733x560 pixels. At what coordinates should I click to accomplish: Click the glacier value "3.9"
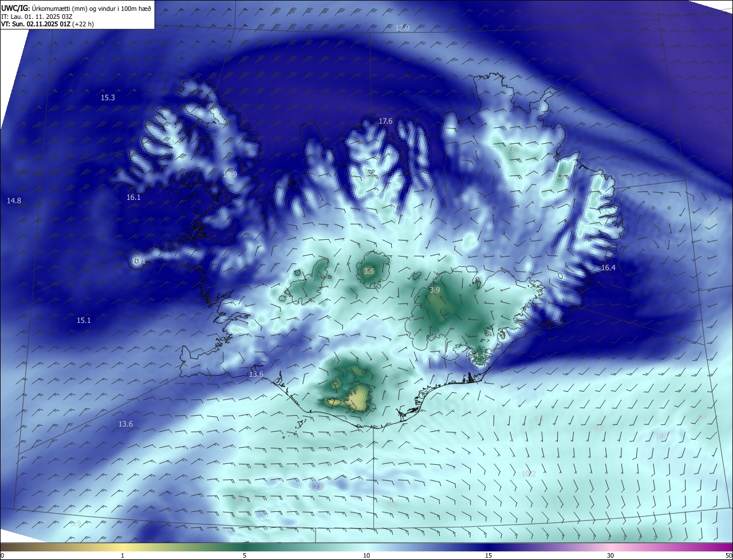(x=435, y=290)
